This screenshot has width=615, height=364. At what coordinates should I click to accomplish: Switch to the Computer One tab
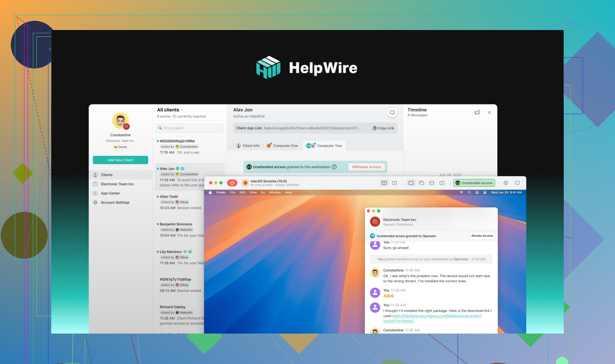point(282,146)
